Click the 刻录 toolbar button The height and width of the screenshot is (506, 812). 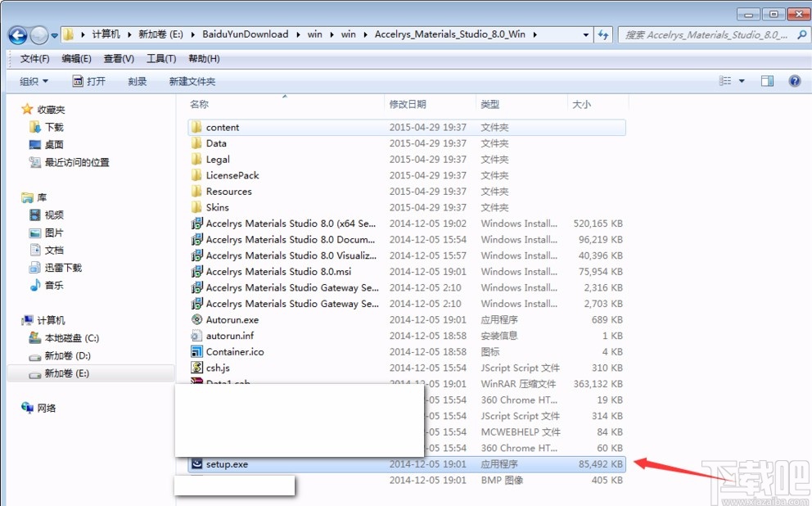pos(138,81)
